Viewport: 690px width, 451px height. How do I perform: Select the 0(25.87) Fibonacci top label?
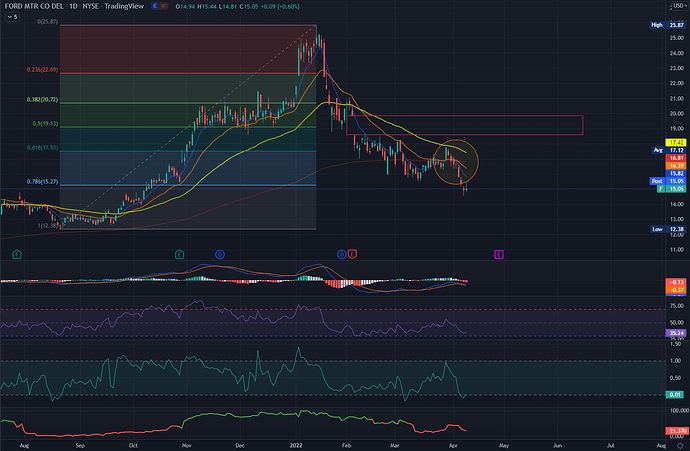(48, 22)
